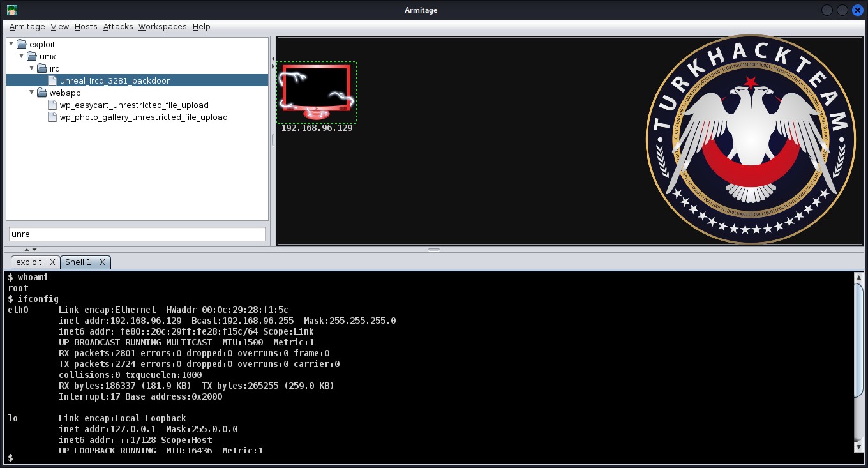Viewport: 868px width, 468px height.
Task: Select unreal_ircd_3281_backdoor module
Action: [115, 80]
